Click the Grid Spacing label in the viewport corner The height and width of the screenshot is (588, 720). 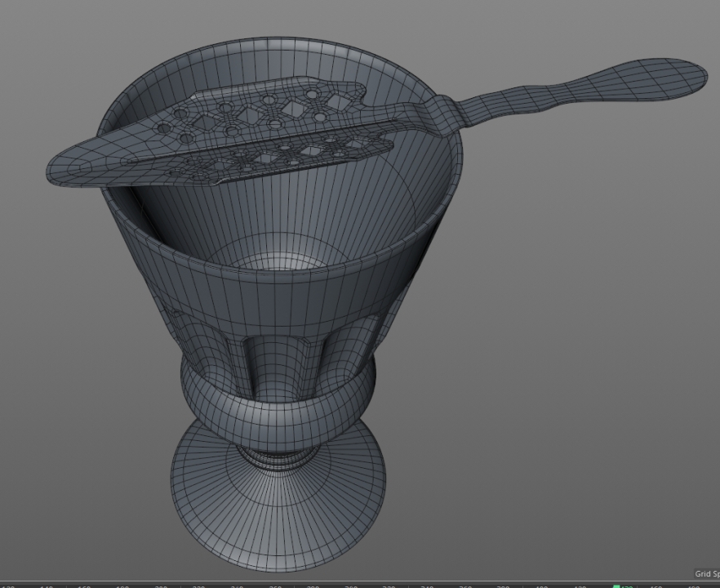[705, 575]
